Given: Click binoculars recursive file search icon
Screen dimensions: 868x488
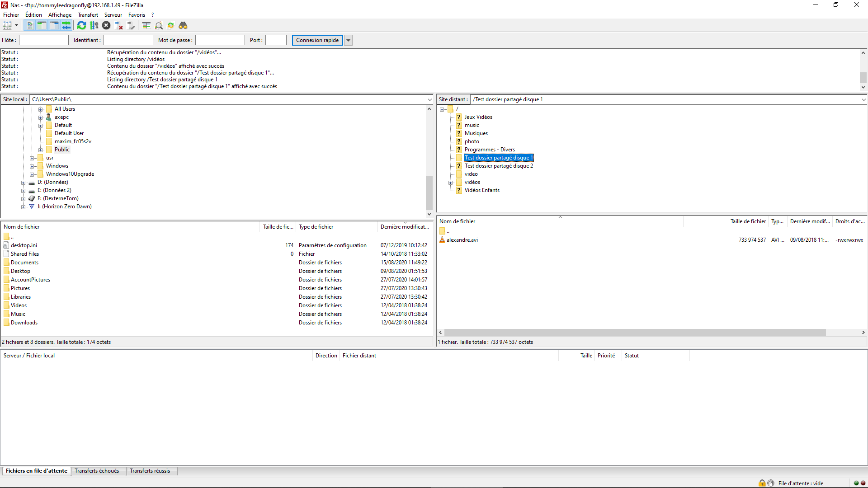Looking at the screenshot, I should [x=183, y=26].
